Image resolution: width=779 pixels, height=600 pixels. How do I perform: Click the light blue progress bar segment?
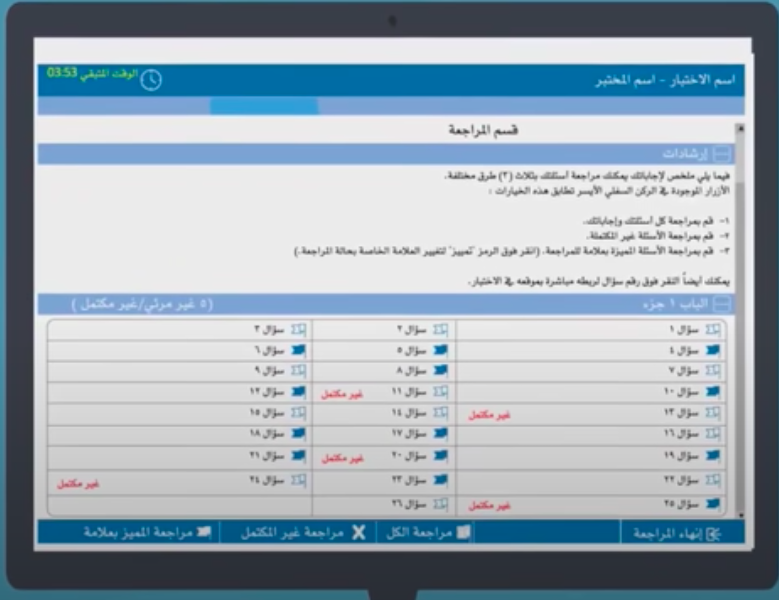264,106
